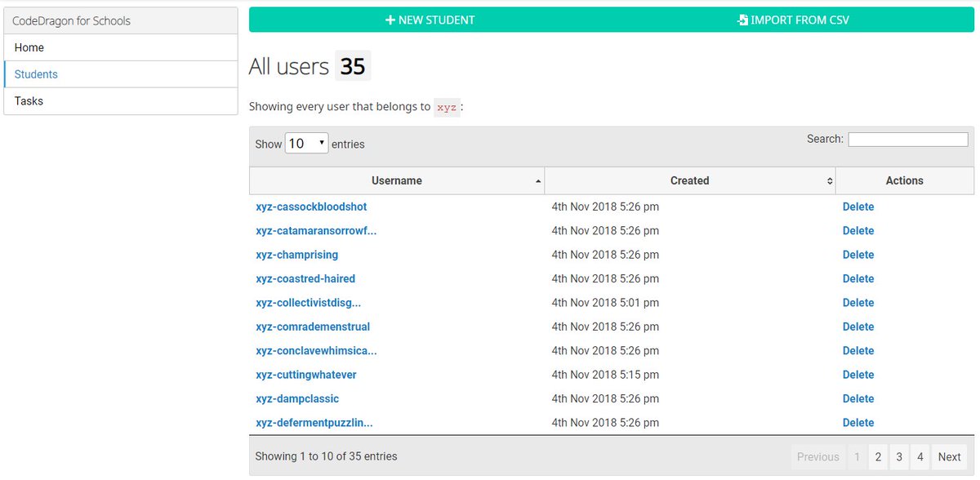This screenshot has height=480, width=980.
Task: Click the NEW STUDENT button
Action: tap(430, 20)
